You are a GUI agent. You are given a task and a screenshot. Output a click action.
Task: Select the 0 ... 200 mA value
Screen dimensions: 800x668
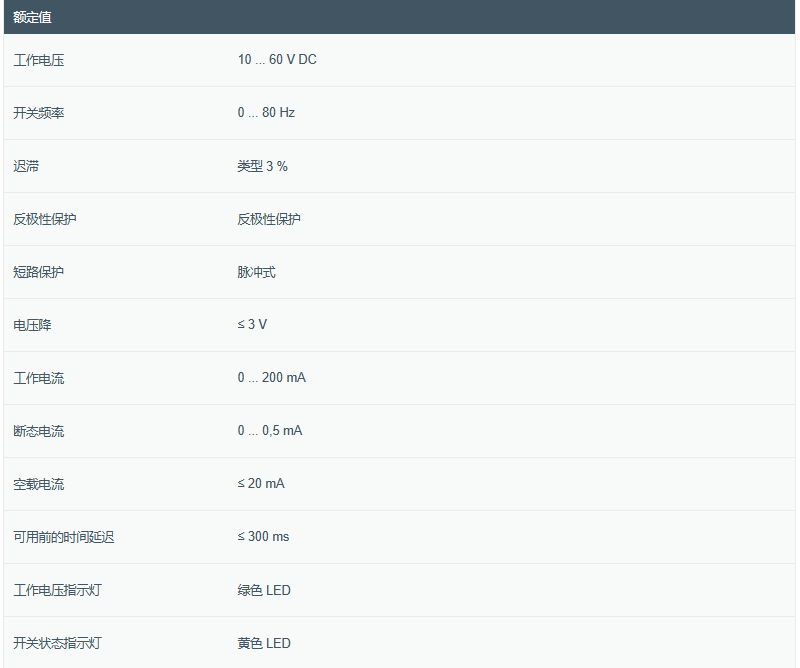272,378
